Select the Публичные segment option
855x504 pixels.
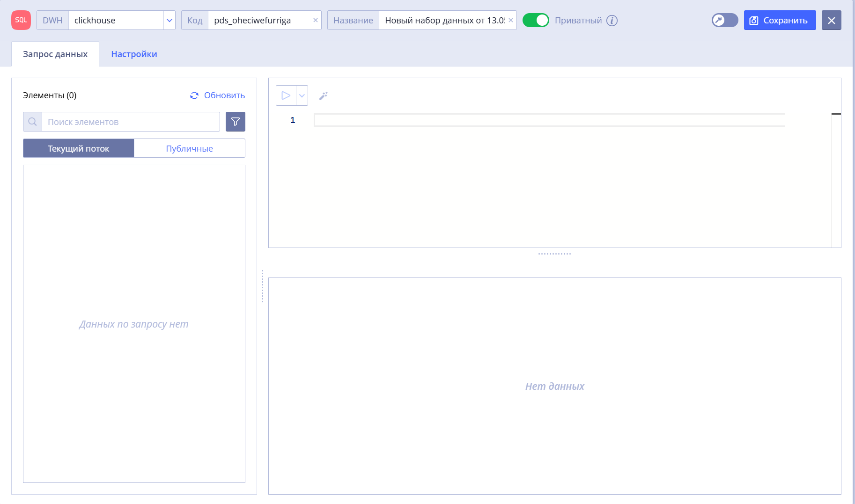pos(190,148)
